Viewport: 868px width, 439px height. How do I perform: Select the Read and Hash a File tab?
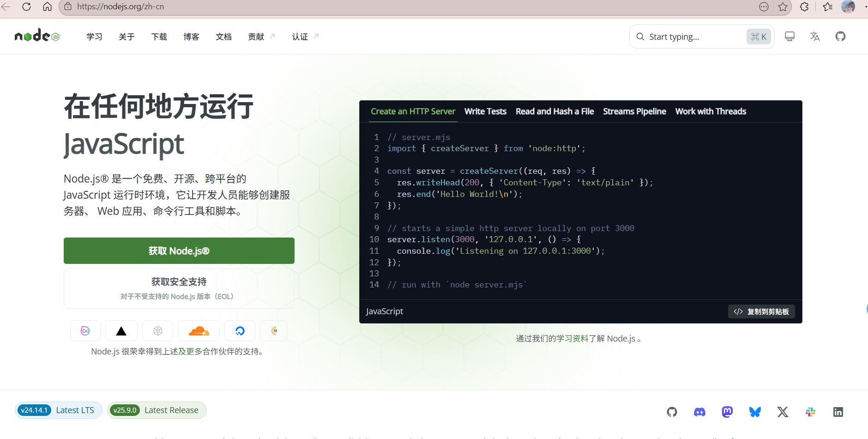tap(555, 111)
